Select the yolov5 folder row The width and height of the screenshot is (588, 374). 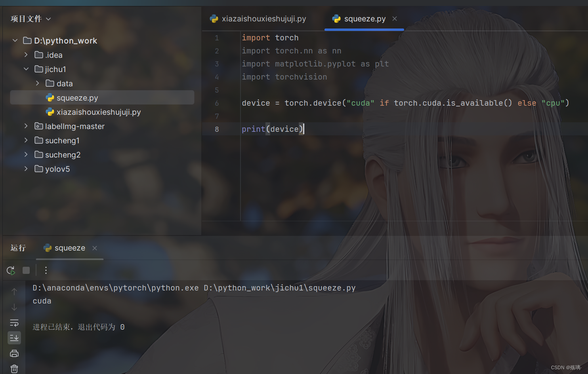click(102, 169)
